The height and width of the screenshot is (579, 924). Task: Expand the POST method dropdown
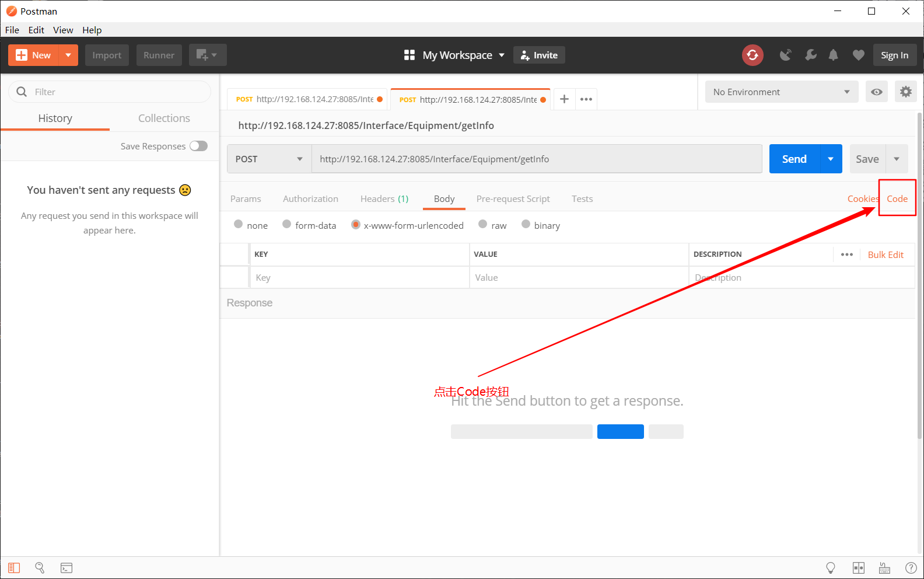click(x=269, y=159)
